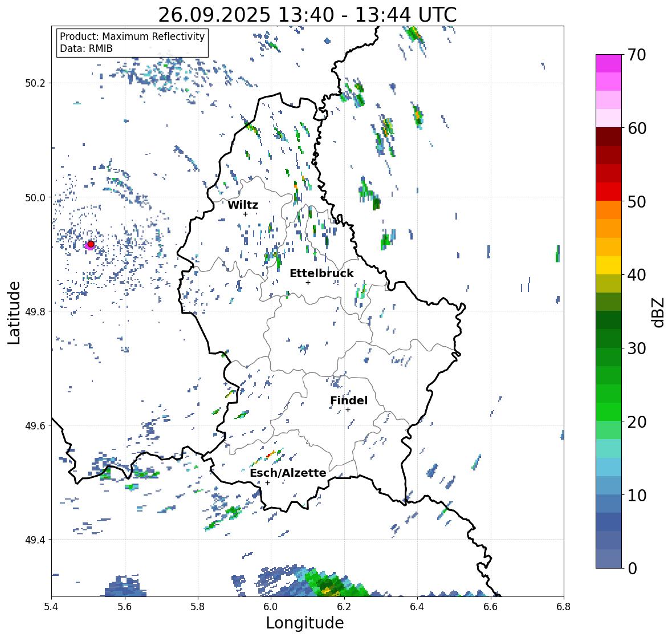Click longitude tick label 6.4
The width and height of the screenshot is (672, 637).
[417, 607]
